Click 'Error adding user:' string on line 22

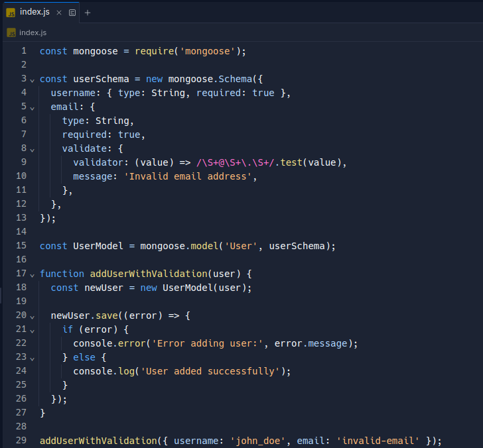[x=207, y=343]
